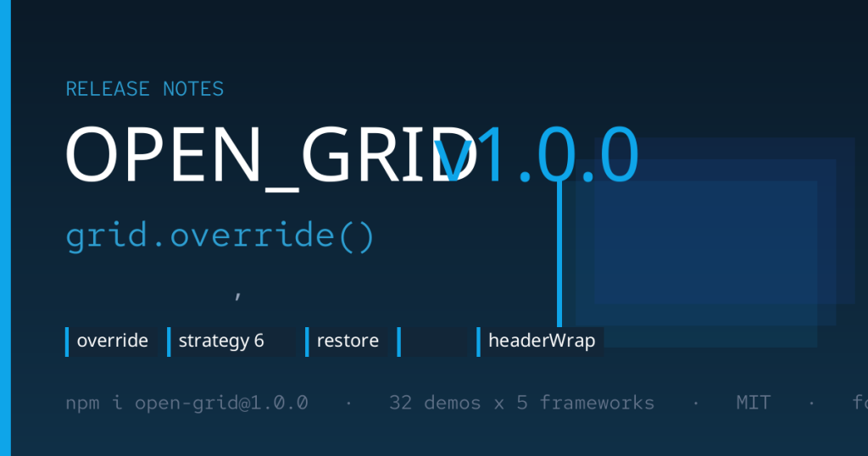The height and width of the screenshot is (456, 868).
Task: Click the "override" tag chip
Action: 111,342
